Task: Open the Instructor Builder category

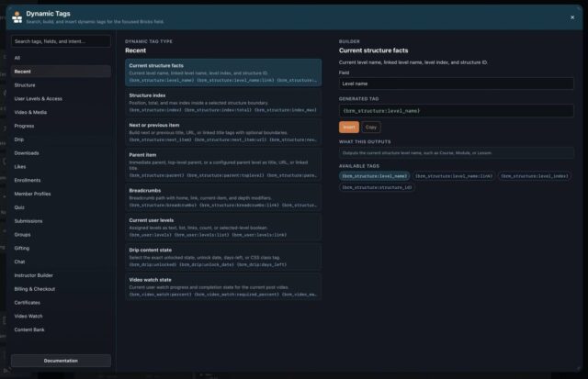Action: tap(61, 275)
